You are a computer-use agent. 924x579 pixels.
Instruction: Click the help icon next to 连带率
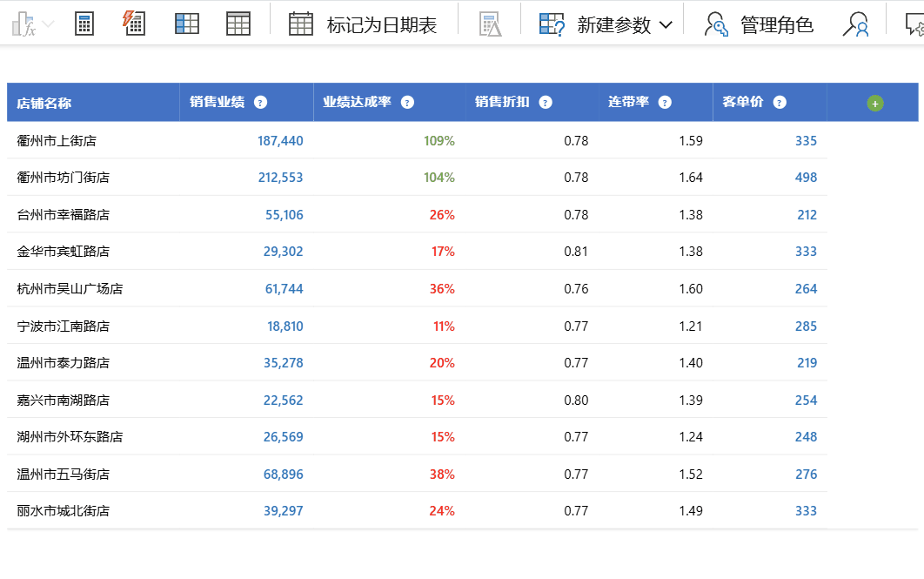click(x=665, y=102)
